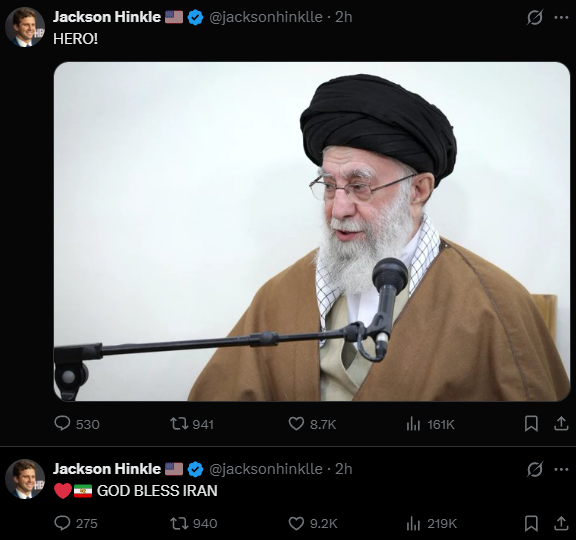View analytics showing 219K views

432,523
